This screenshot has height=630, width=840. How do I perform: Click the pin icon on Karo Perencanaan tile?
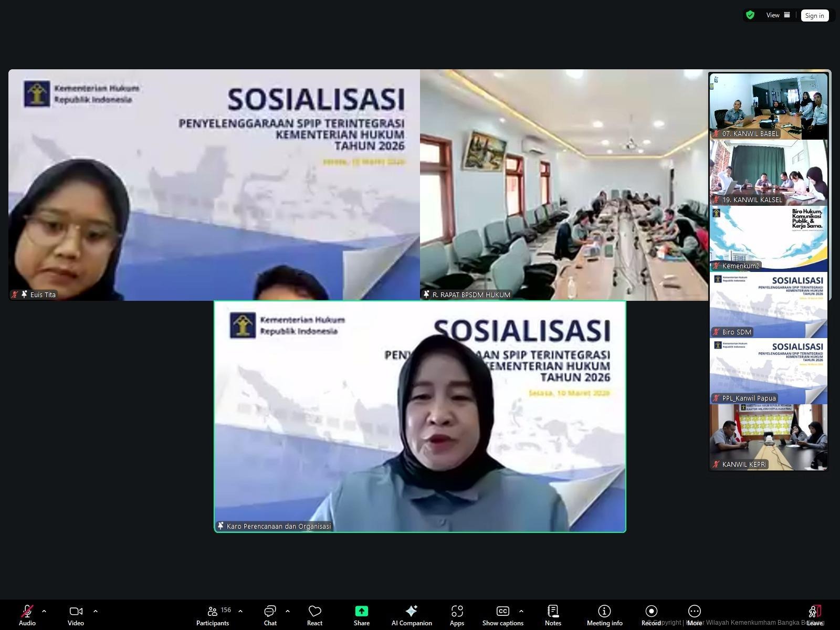[220, 526]
